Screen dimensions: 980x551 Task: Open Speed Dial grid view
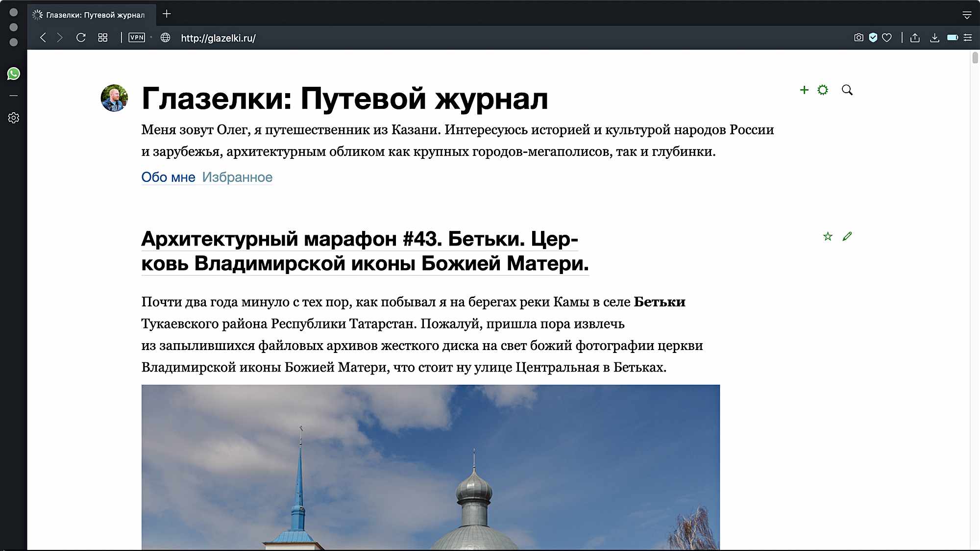102,38
